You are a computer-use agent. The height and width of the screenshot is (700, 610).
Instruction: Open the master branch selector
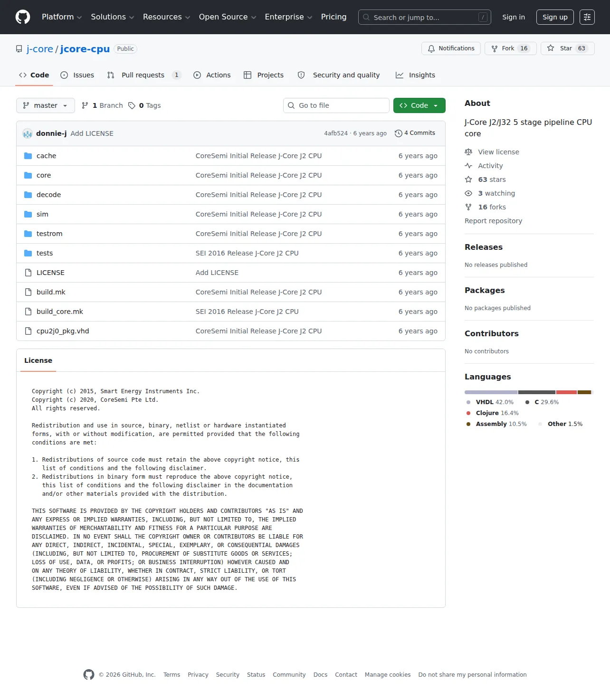[46, 105]
